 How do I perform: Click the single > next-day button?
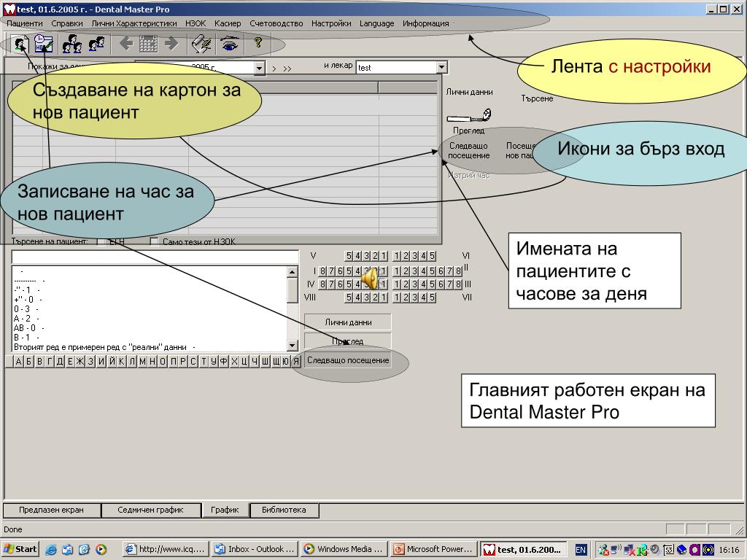pos(274,69)
